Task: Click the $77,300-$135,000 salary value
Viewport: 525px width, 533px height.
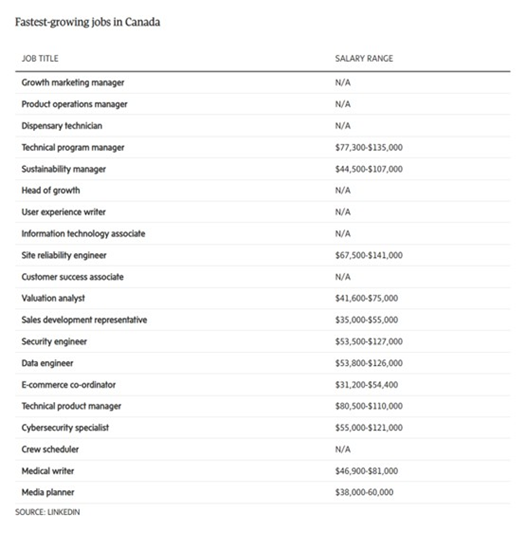Action: click(x=369, y=148)
